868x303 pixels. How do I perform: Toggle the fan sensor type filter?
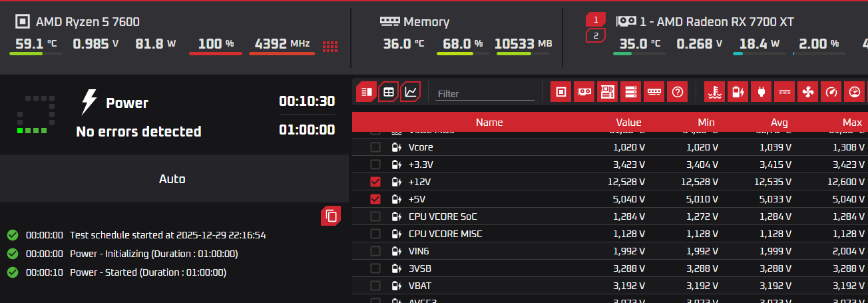point(807,92)
